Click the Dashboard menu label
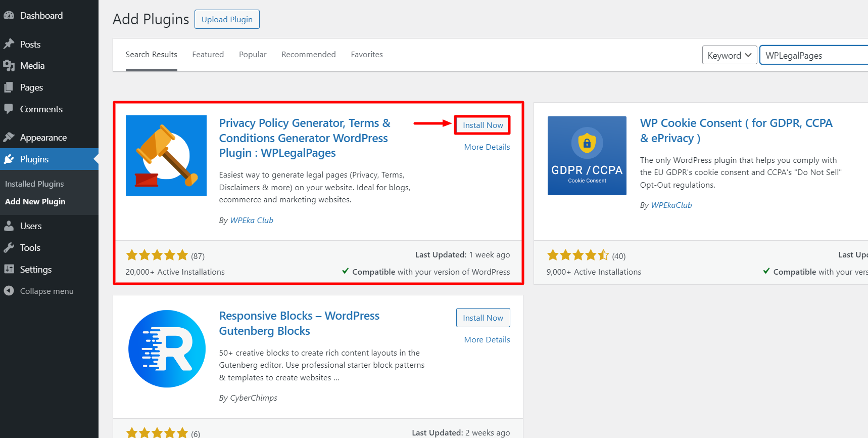 click(x=41, y=16)
